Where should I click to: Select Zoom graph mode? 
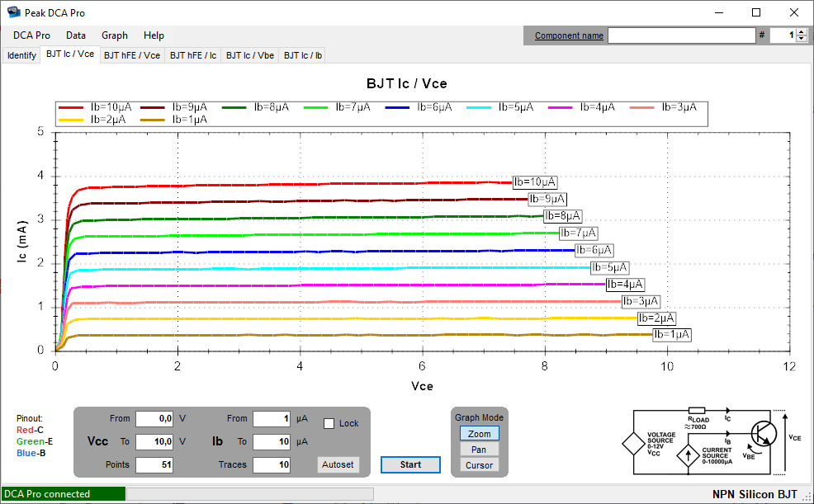(479, 434)
